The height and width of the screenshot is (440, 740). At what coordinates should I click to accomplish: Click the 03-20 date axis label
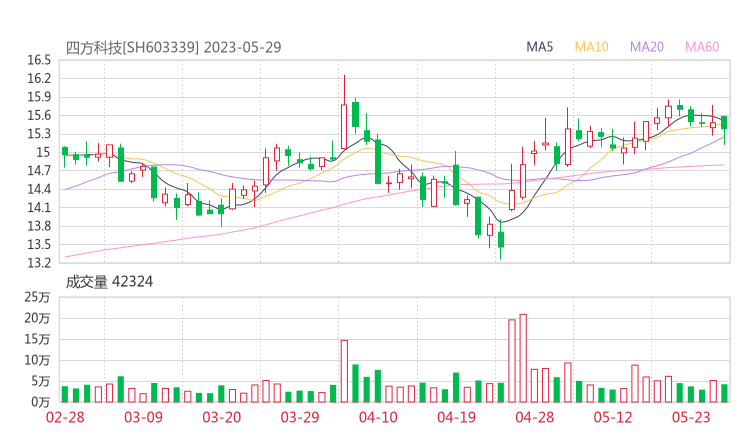[222, 417]
